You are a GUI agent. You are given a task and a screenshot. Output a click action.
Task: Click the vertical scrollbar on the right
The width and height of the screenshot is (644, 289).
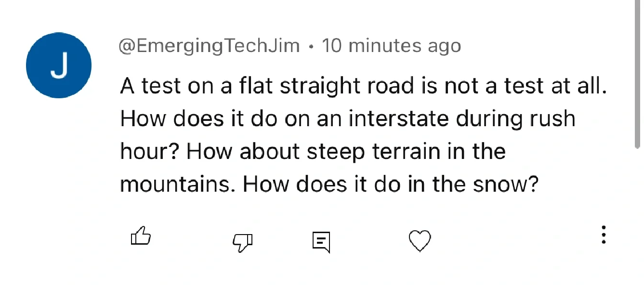640,72
